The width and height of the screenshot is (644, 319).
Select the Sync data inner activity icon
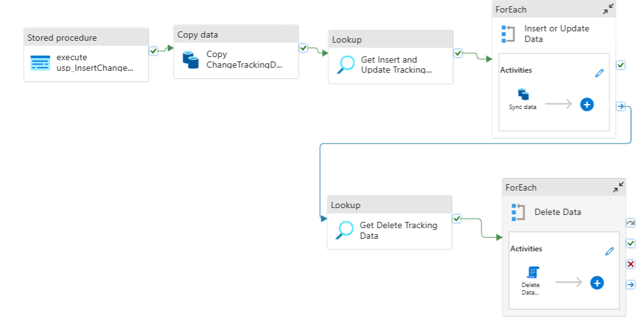523,94
